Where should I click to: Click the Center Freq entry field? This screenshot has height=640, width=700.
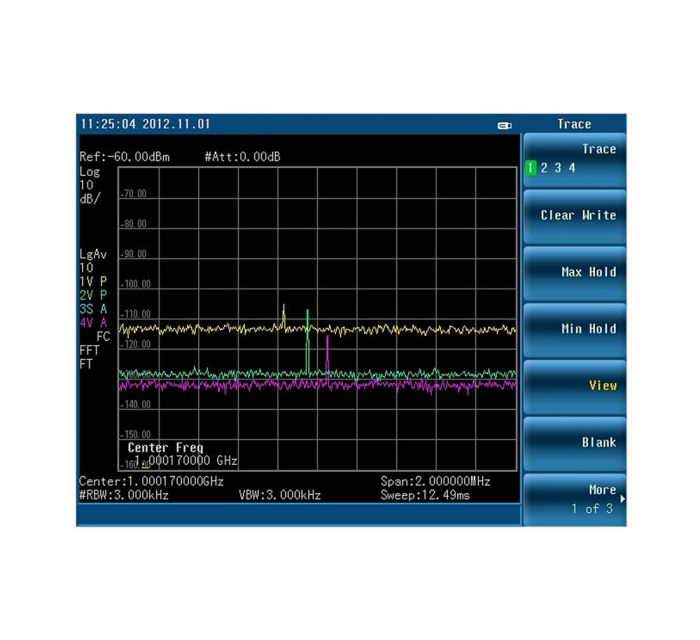pos(182,454)
